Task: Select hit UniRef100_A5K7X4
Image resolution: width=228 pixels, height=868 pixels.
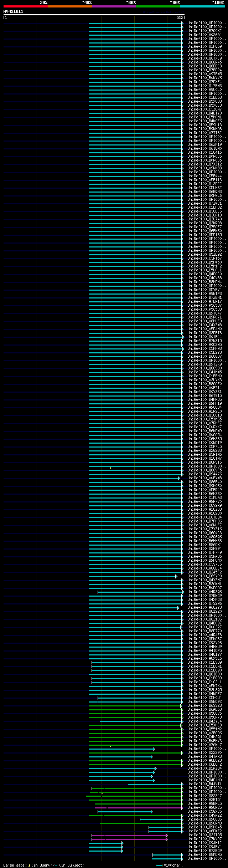Action: pos(204,686)
